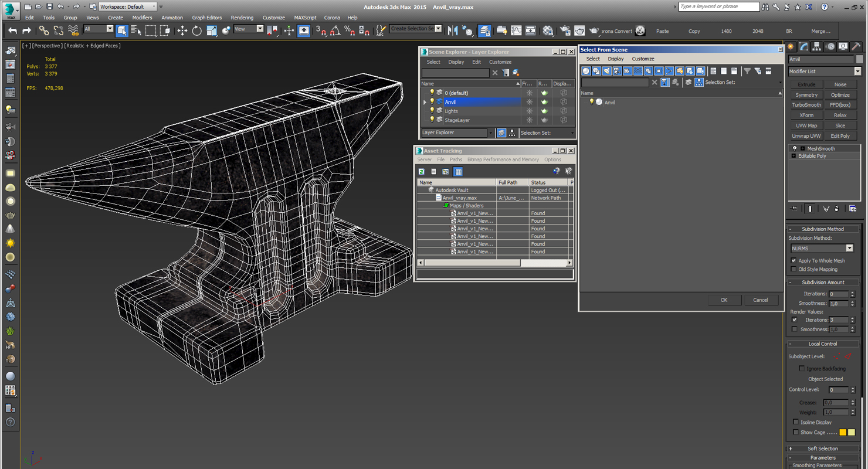Screen dimensions: 868x469
Task: Click the Bind to Space Warp icon
Action: [x=73, y=30]
